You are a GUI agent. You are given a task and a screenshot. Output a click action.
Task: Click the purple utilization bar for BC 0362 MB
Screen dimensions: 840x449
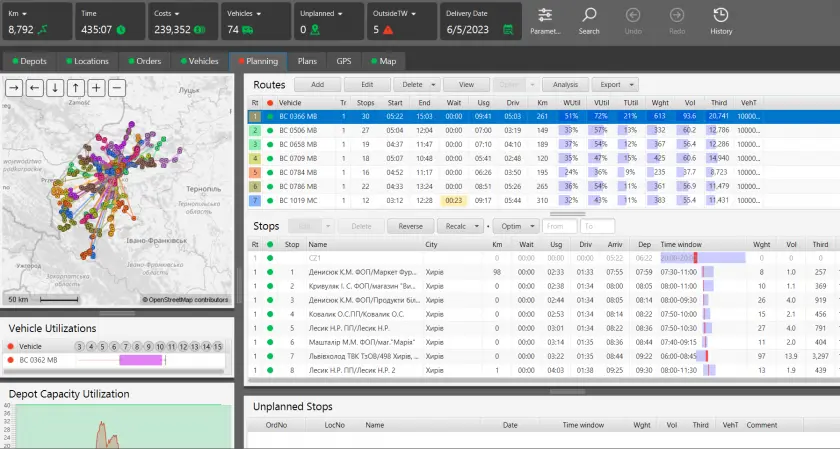(139, 360)
